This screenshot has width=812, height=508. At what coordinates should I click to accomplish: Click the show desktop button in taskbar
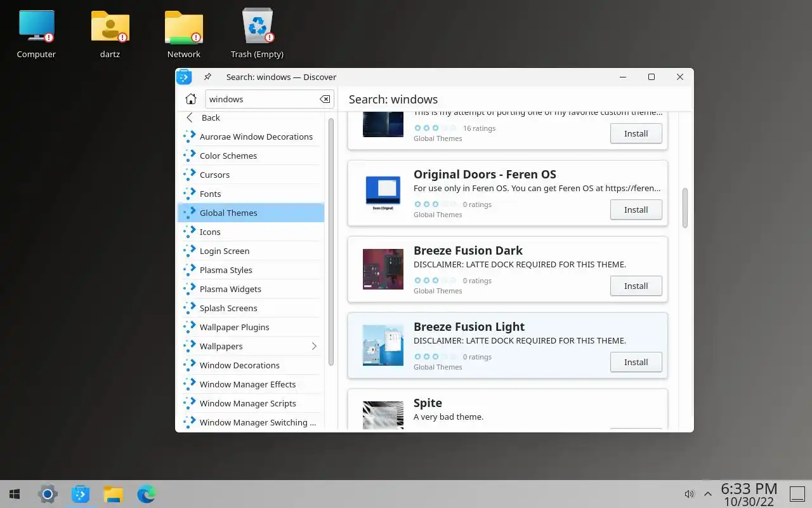(797, 494)
